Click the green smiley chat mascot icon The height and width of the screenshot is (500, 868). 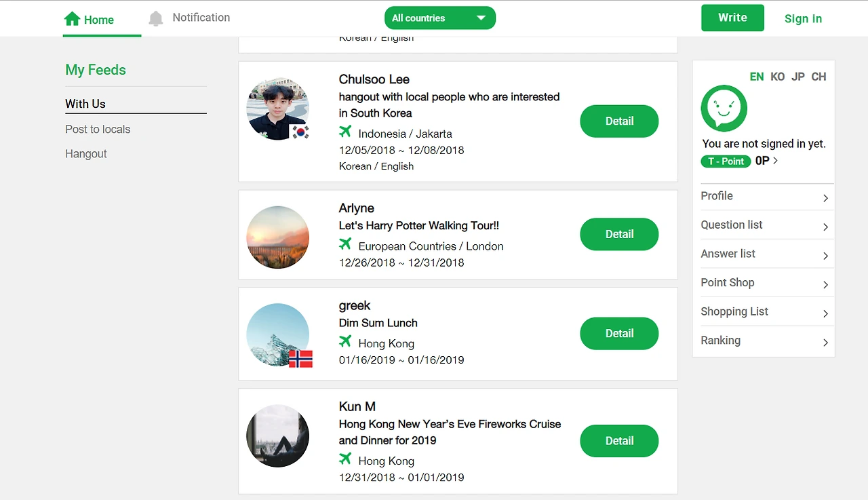[x=724, y=108]
